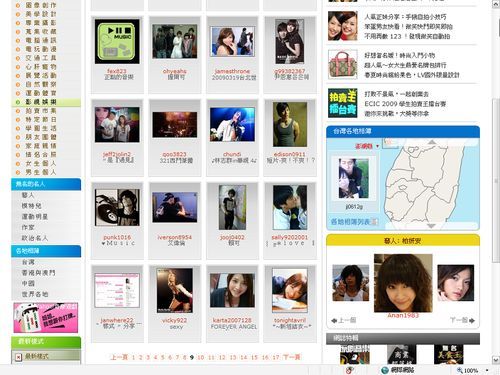This screenshot has width=500, height=375.
Task: Click the left arrow in the celebrity carousel
Action: click(334, 320)
